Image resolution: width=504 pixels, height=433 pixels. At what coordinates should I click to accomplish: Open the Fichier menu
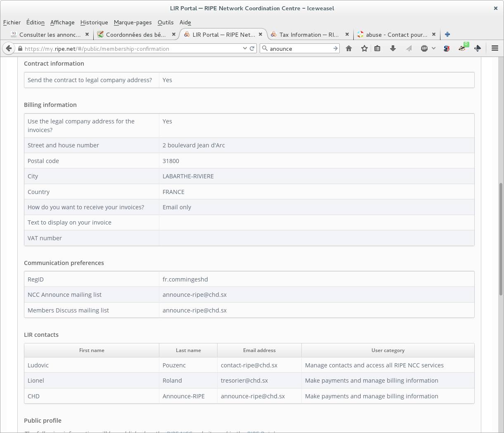click(x=12, y=22)
